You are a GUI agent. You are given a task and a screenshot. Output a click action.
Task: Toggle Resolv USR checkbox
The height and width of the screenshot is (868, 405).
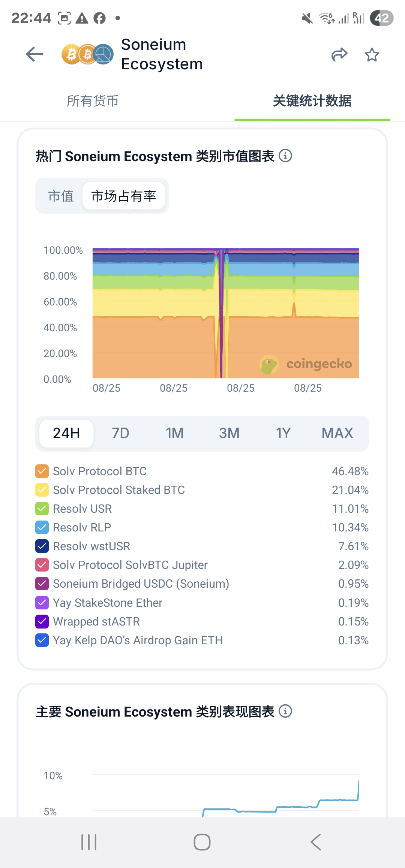[42, 509]
